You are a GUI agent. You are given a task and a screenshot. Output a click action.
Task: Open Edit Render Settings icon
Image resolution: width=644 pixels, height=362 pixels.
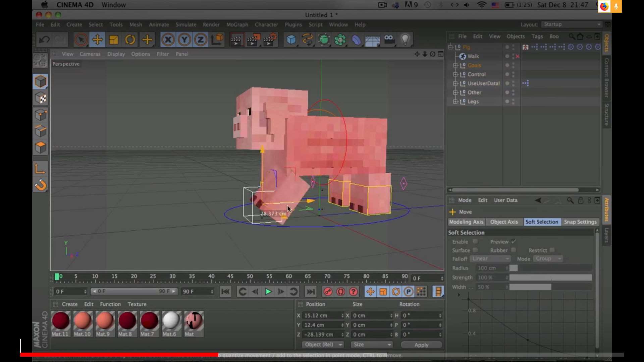point(270,40)
